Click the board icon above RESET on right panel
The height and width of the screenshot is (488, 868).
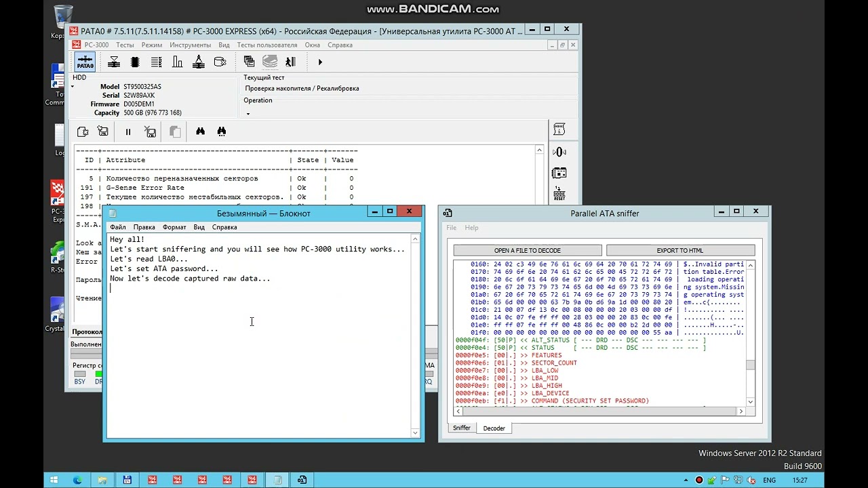pyautogui.click(x=559, y=173)
